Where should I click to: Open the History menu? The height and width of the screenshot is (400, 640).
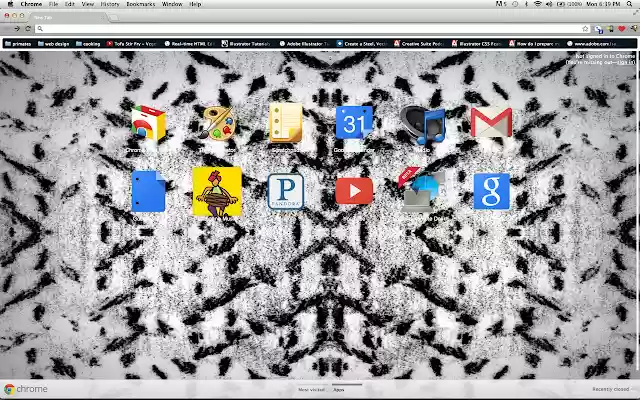pyautogui.click(x=110, y=4)
